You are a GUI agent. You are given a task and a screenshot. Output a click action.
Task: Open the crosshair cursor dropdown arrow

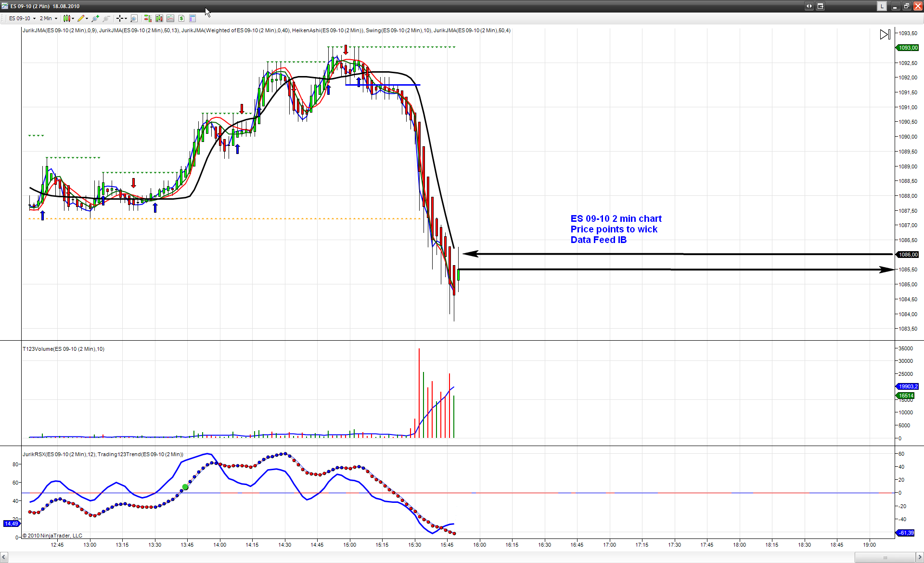coord(126,19)
